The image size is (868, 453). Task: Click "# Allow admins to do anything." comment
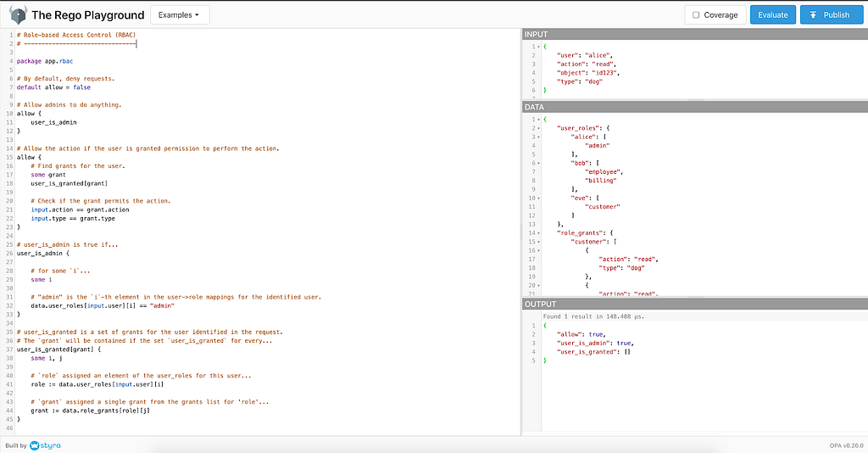[x=69, y=104]
